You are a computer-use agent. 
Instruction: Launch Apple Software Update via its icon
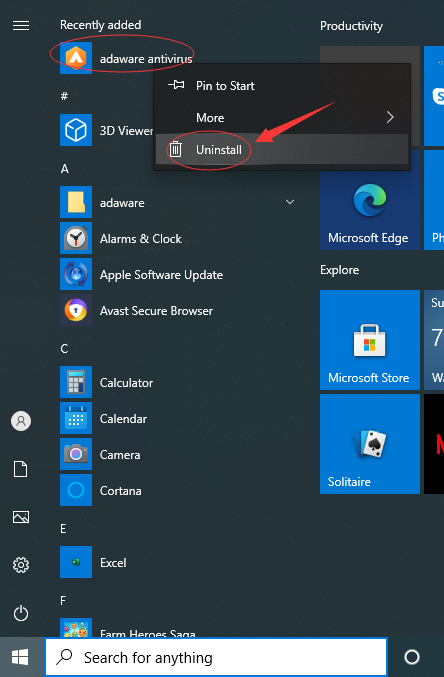coord(76,274)
